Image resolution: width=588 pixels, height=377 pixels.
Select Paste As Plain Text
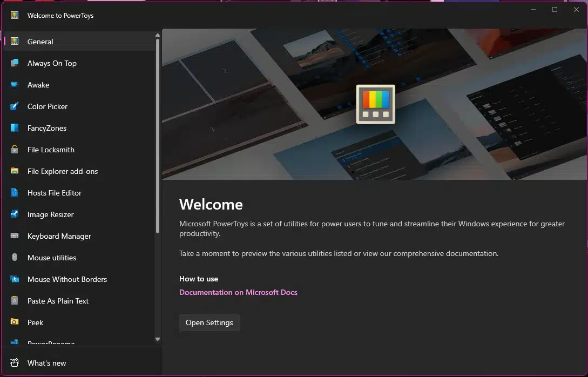point(58,301)
